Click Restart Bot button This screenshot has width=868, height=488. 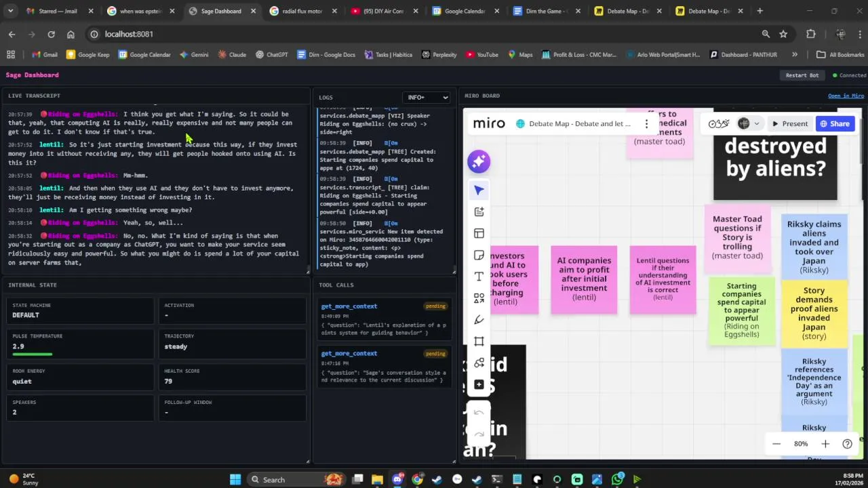coord(802,75)
